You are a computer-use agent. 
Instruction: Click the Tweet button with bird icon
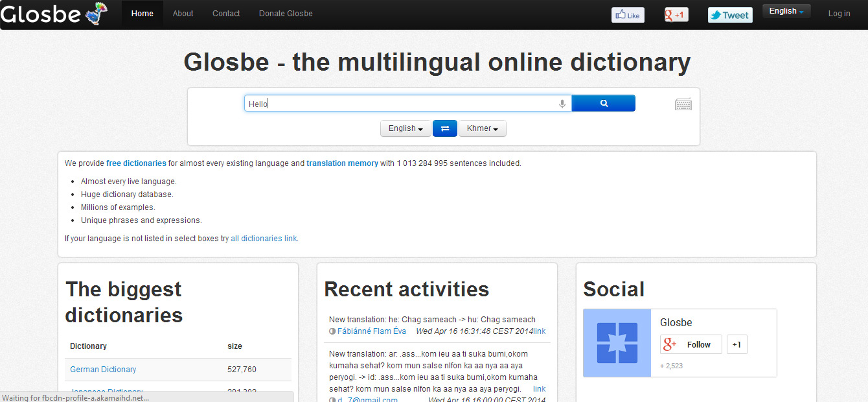coord(729,14)
